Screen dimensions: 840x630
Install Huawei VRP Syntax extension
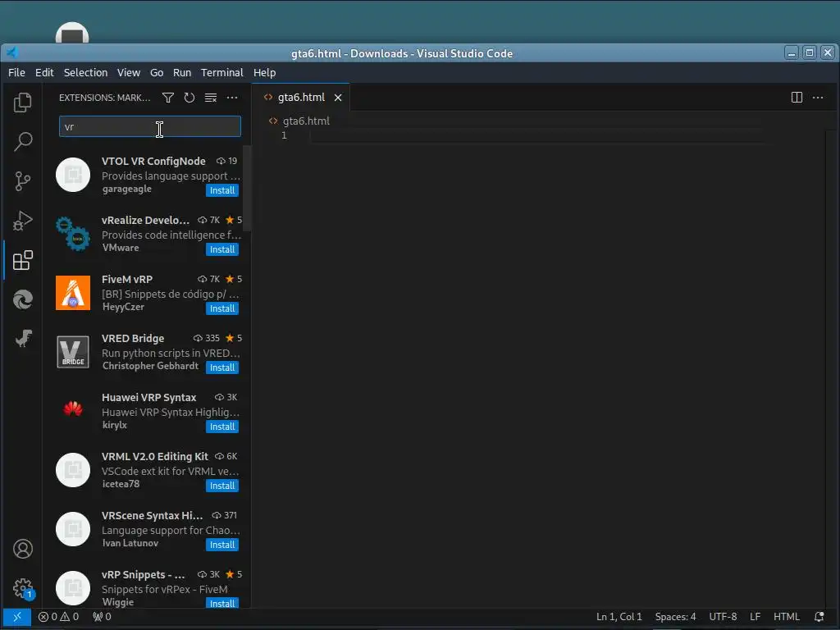coord(222,427)
